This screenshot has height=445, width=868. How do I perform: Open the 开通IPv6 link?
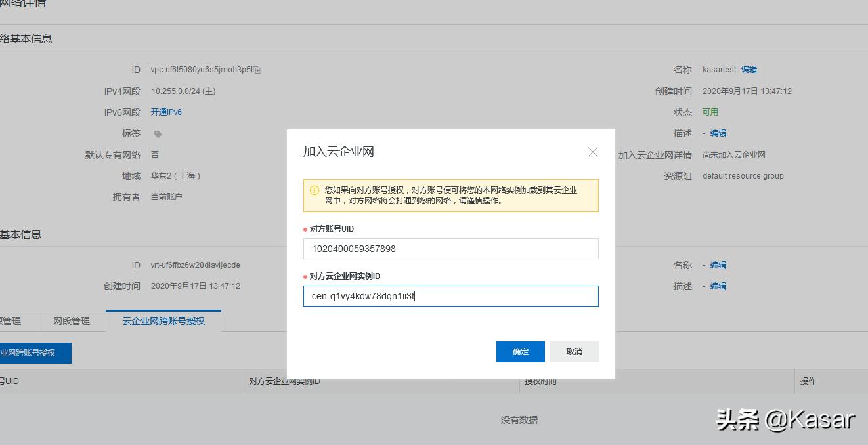pos(167,112)
